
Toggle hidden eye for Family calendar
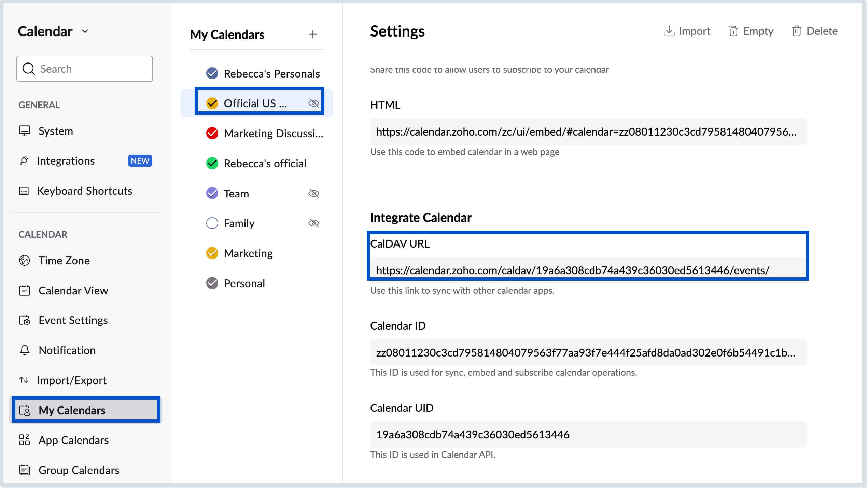(313, 223)
